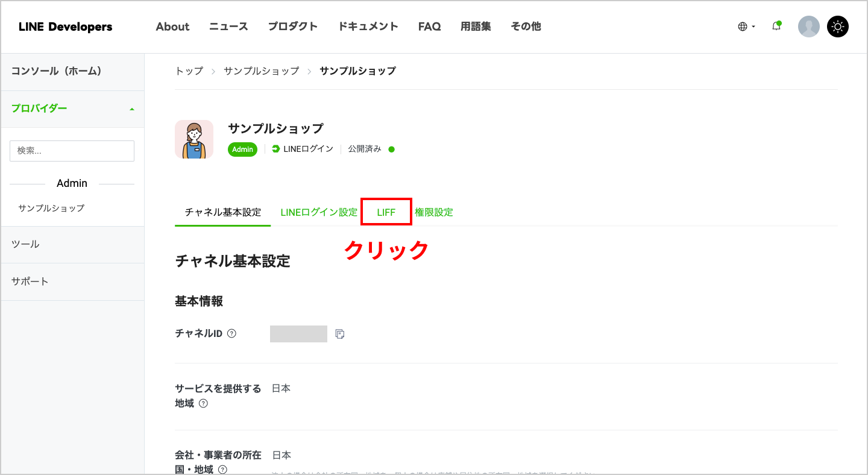Image resolution: width=868 pixels, height=475 pixels.
Task: Open the FAQ menu item
Action: tap(429, 27)
